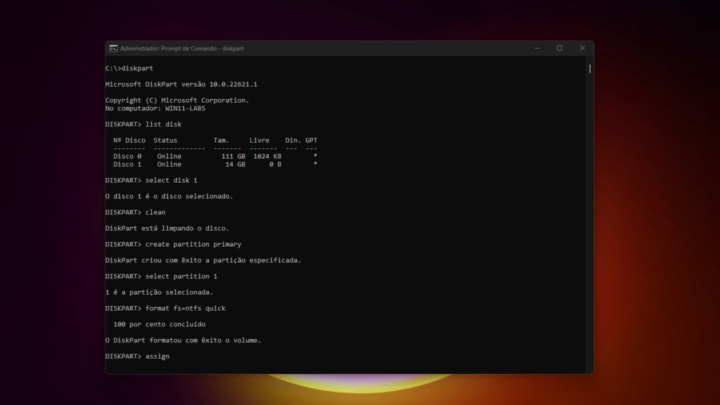Click the 'Microsoft DiskPart versão 10.0.22621.1' line
The height and width of the screenshot is (405, 720).
(181, 84)
